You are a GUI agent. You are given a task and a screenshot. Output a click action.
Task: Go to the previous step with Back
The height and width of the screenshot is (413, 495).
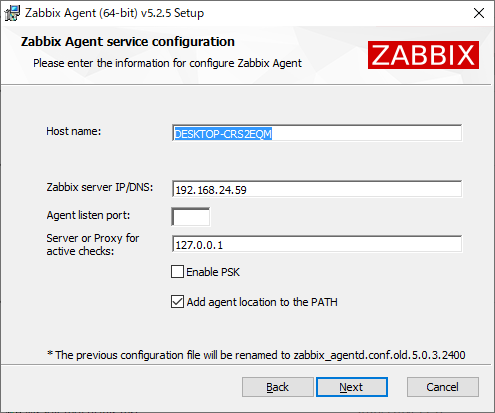(278, 387)
